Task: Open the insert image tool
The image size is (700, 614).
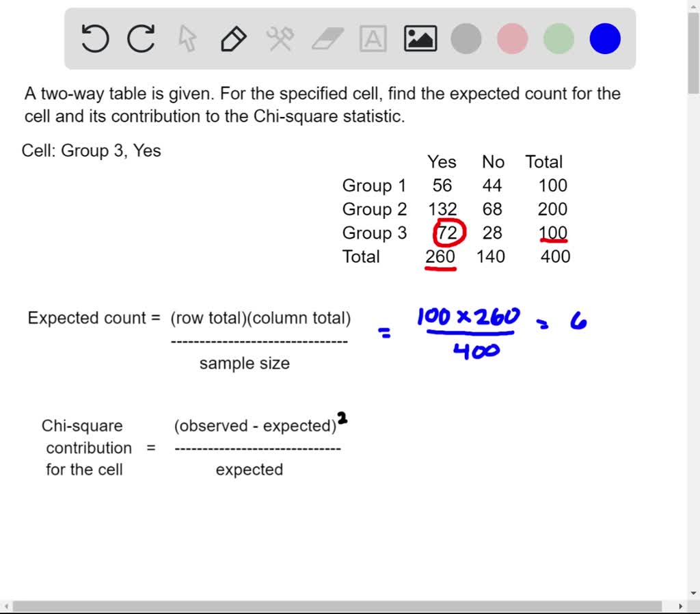Action: [x=420, y=38]
